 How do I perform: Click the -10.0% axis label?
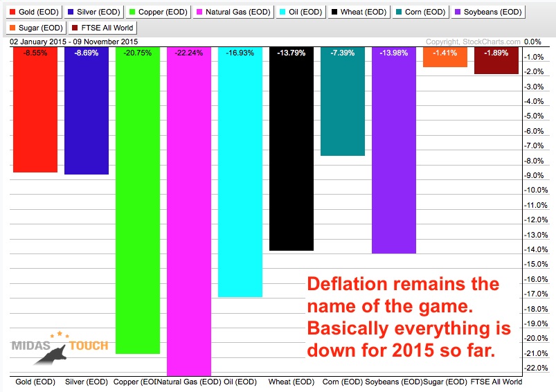[536, 190]
